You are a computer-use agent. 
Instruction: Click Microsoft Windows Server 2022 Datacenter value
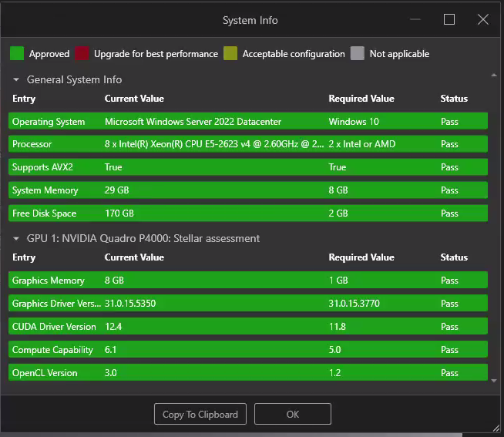coord(193,122)
